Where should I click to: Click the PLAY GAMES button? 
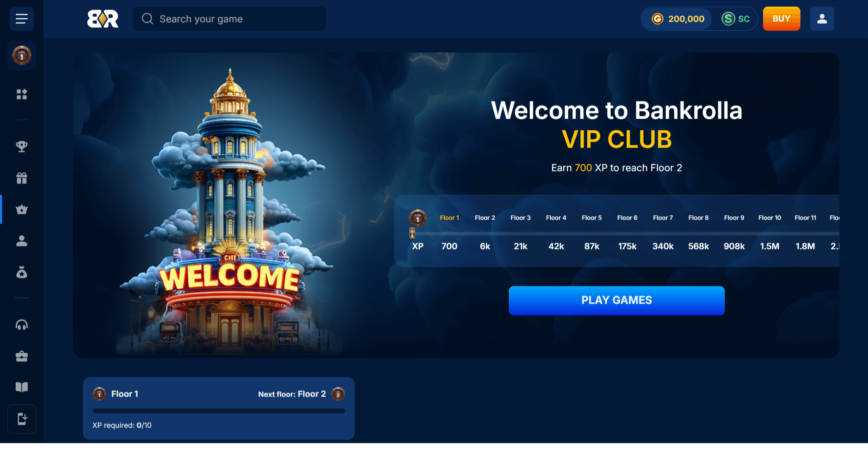click(x=617, y=300)
